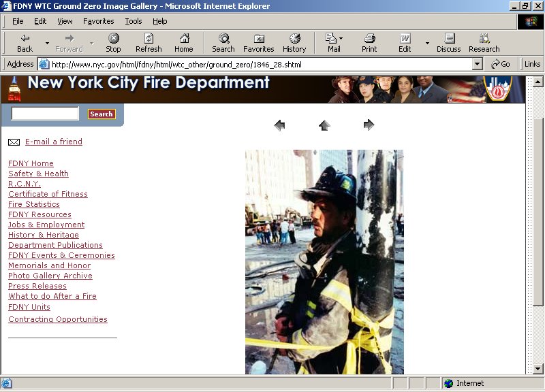Click the site search text field

(x=46, y=114)
